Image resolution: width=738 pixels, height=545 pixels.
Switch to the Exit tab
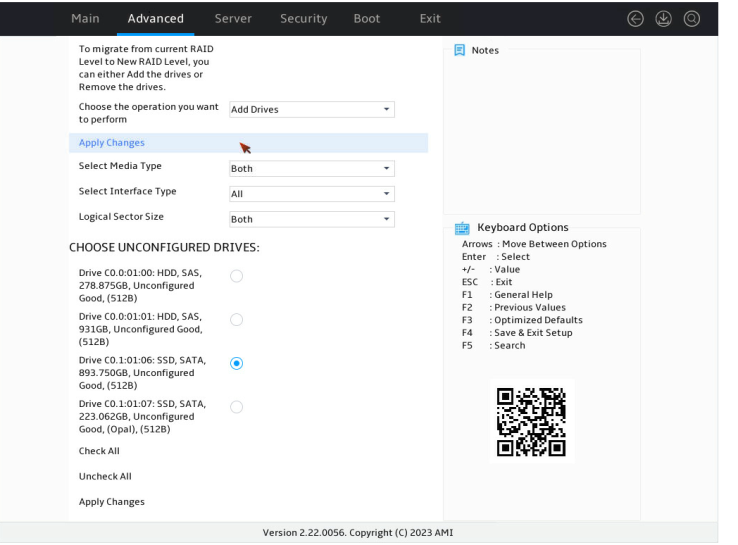(430, 19)
